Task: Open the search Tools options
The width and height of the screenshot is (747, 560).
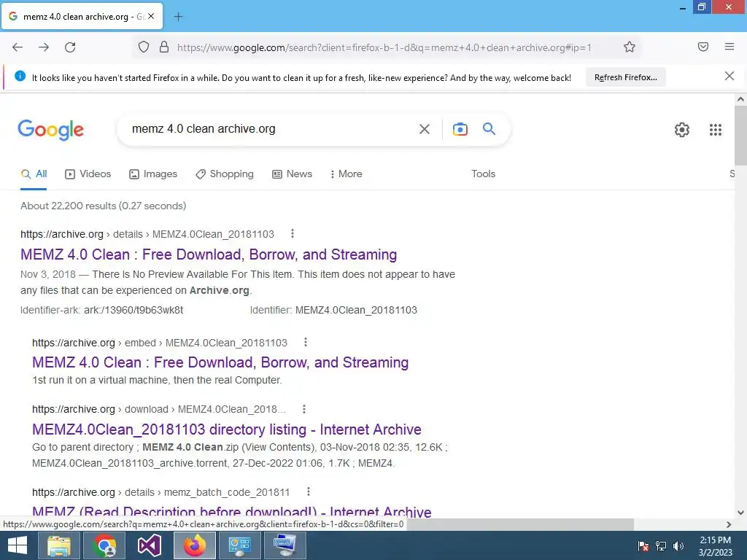Action: click(x=483, y=174)
